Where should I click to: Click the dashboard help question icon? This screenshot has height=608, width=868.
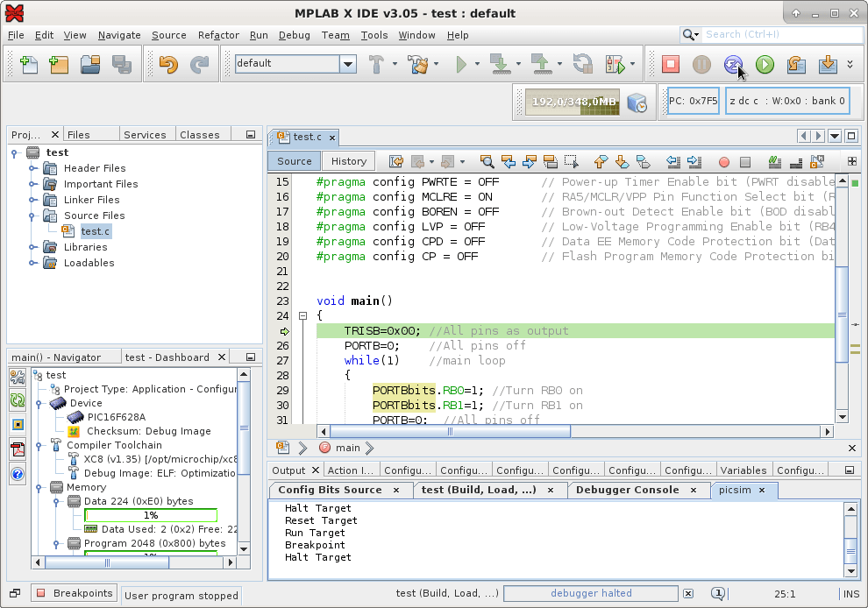point(18,474)
